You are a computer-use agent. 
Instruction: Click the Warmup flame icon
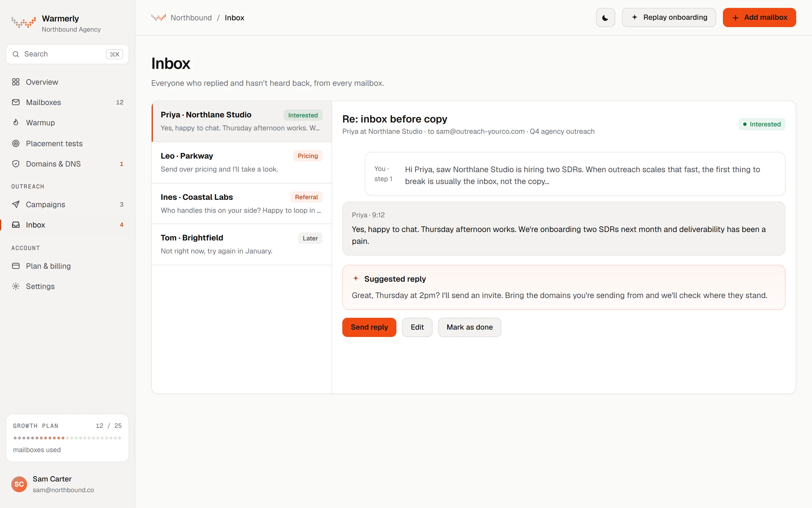click(x=16, y=123)
